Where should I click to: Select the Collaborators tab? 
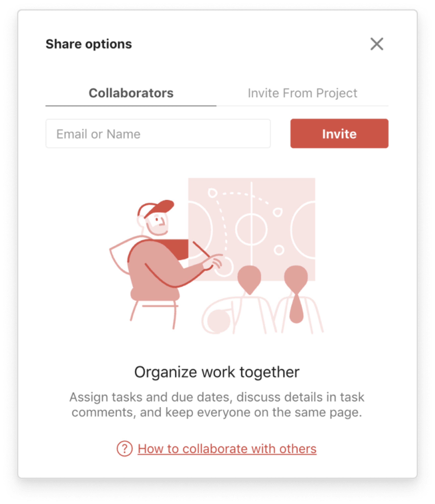pyautogui.click(x=131, y=93)
